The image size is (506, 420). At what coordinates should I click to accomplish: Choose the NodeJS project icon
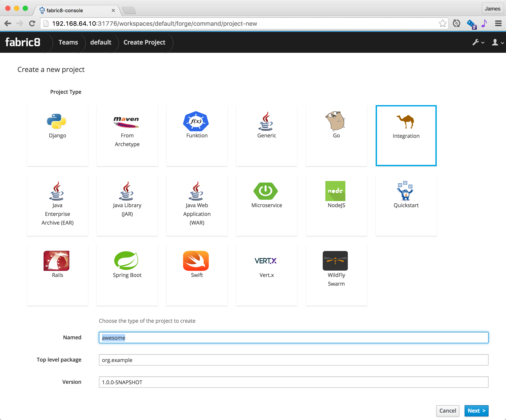(335, 191)
